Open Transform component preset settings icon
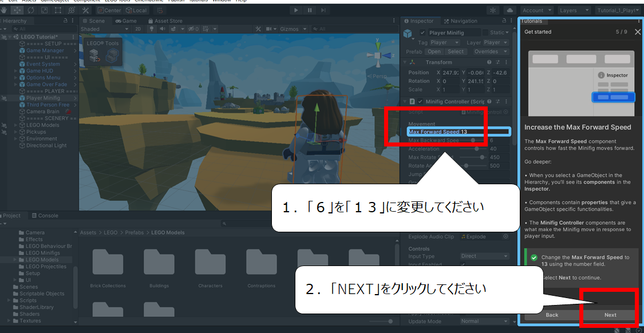This screenshot has width=644, height=333. point(497,62)
